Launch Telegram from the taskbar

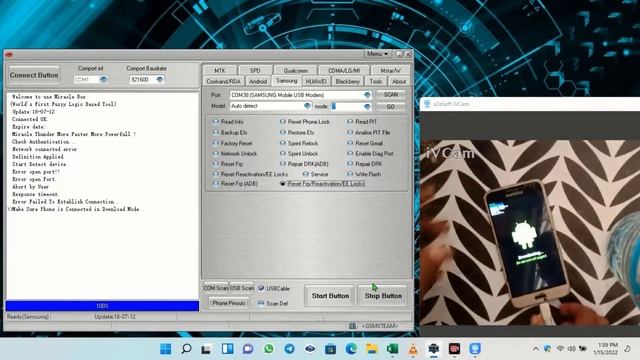(289, 349)
